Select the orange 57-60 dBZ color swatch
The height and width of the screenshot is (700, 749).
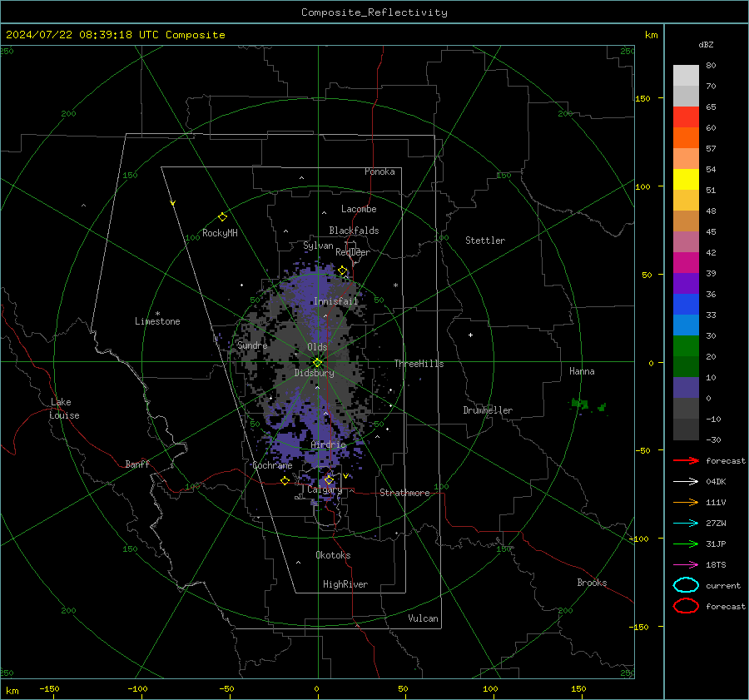[686, 138]
